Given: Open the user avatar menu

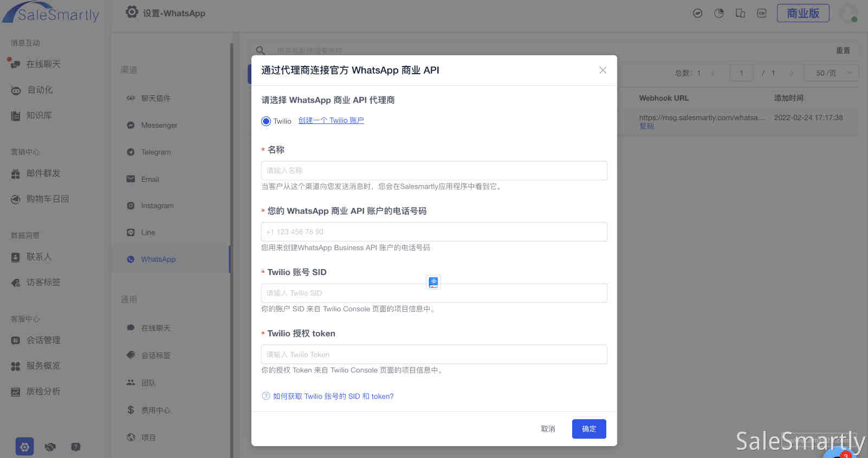Looking at the screenshot, I should [848, 13].
